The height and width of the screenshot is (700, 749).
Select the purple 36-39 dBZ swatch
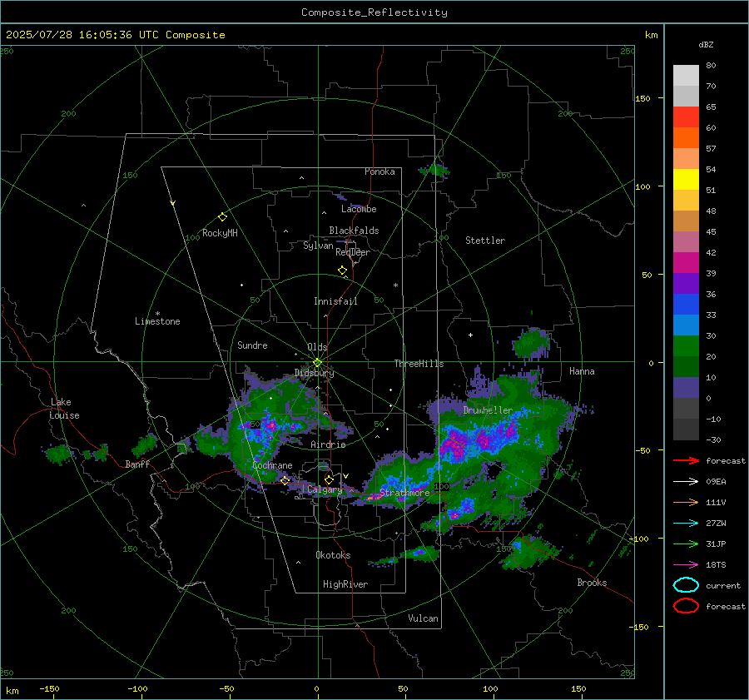686,283
